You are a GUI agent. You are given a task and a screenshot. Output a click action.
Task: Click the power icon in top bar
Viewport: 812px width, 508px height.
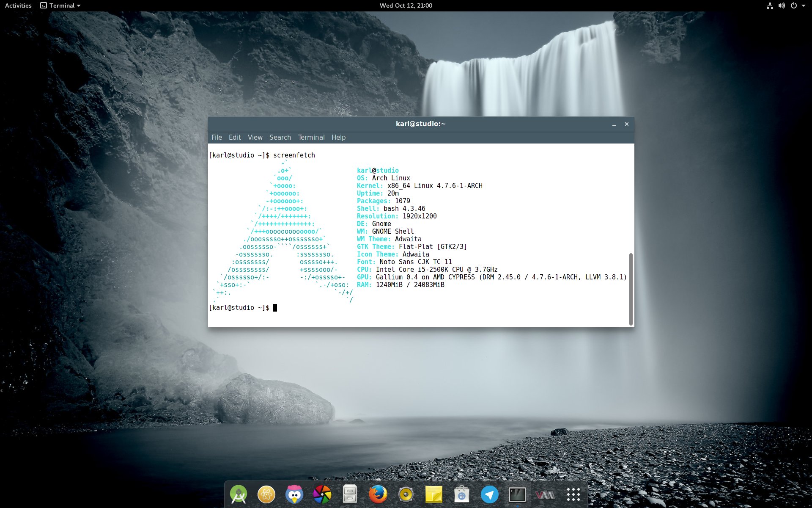[x=794, y=6]
